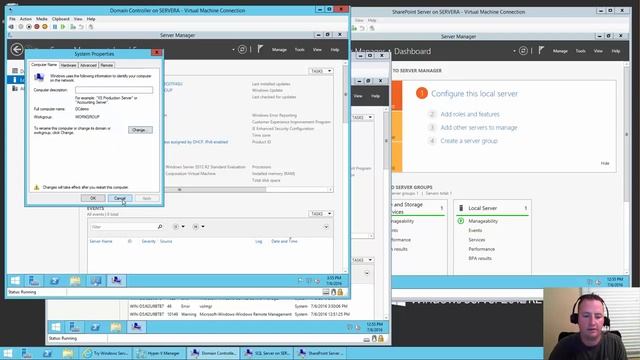
Task: Open host File Explorer taskbar icon
Action: (67, 353)
